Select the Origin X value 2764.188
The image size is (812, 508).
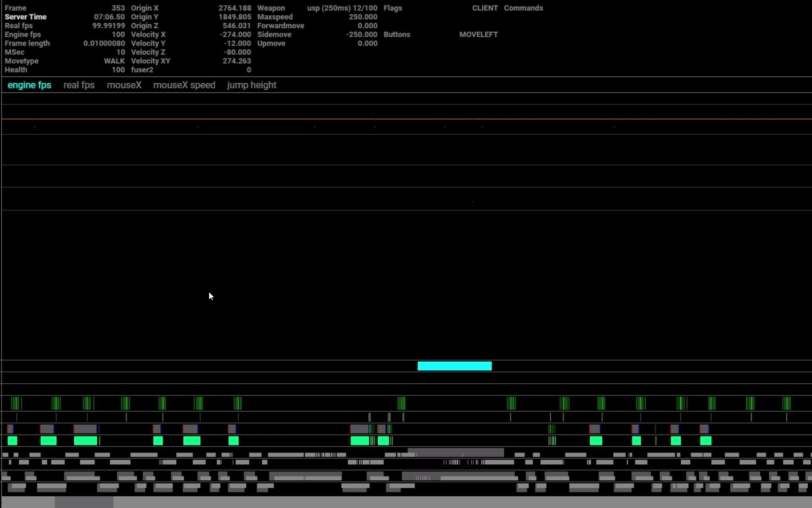[234, 8]
